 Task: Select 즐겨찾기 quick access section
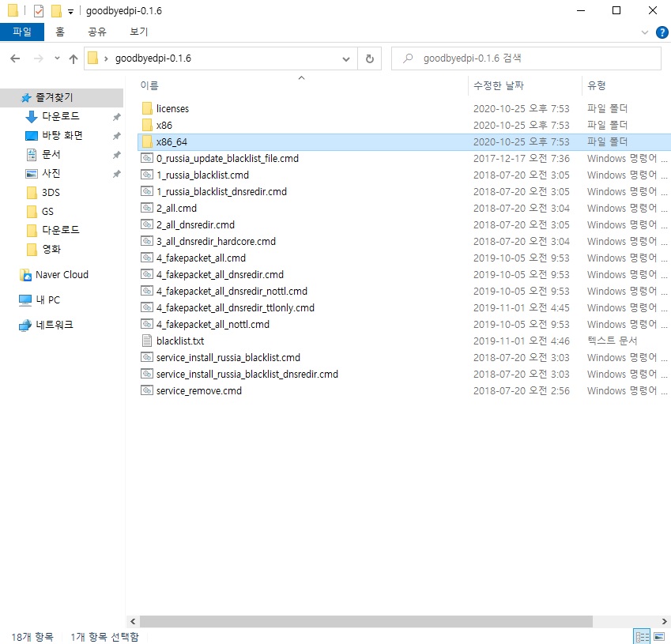tap(62, 97)
